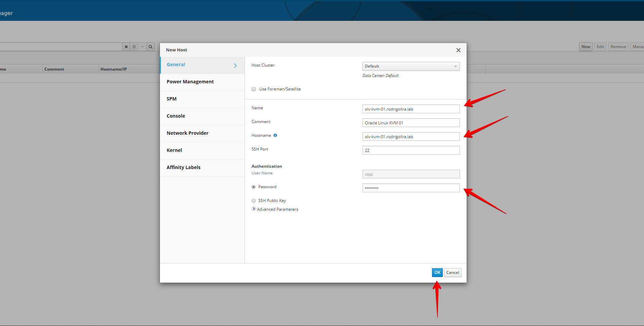The width and height of the screenshot is (644, 326).
Task: Close the New Host dialog
Action: [458, 50]
